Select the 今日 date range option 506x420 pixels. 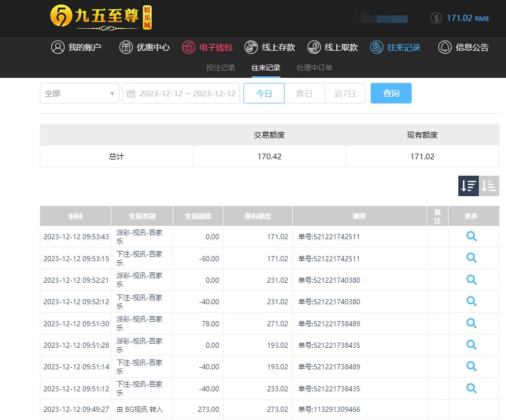tap(264, 93)
